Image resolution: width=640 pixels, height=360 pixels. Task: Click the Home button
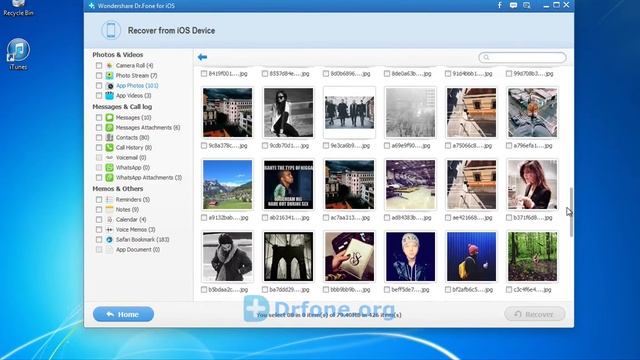(123, 314)
